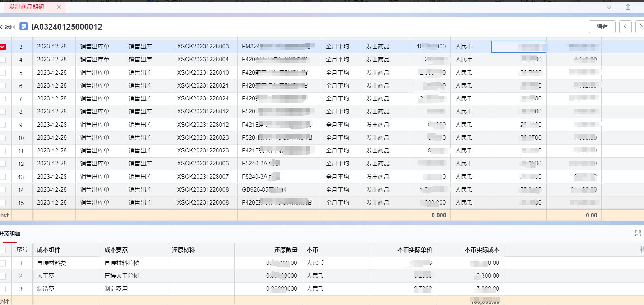Click the highlighted input cell in row 3

point(518,47)
